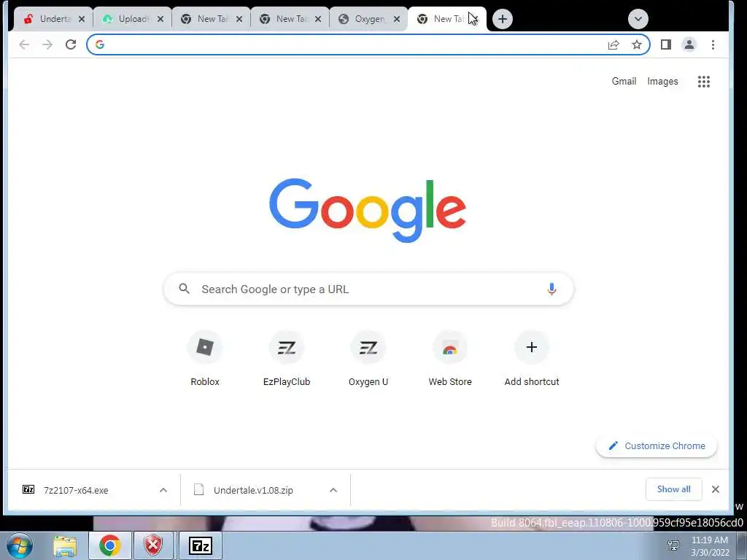
Task: Show all downloads
Action: pos(673,489)
